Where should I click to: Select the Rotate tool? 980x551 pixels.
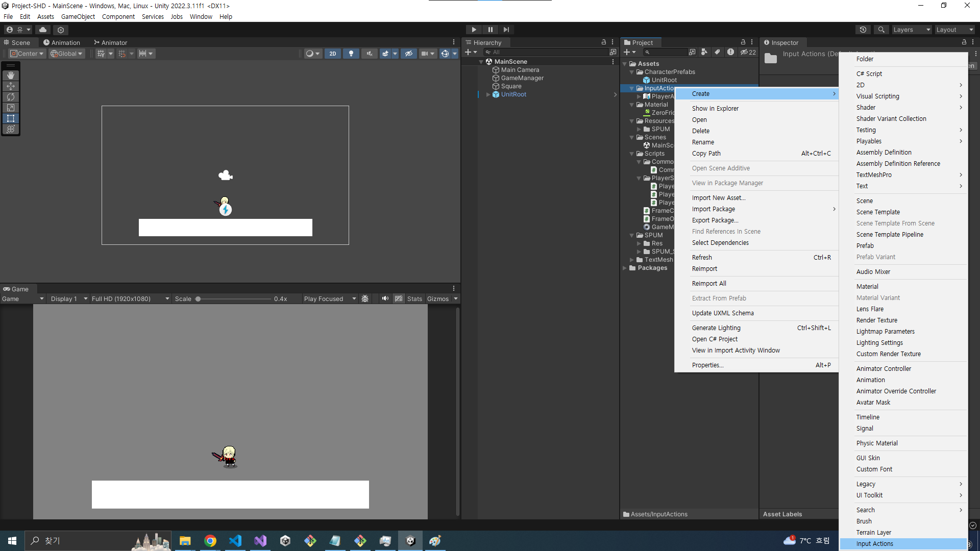(11, 97)
